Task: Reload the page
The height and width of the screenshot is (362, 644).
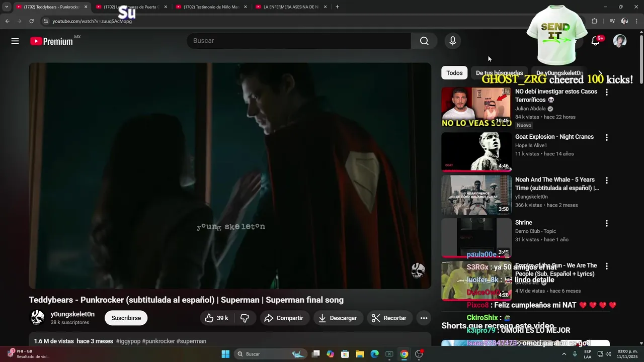Action: coord(31,21)
